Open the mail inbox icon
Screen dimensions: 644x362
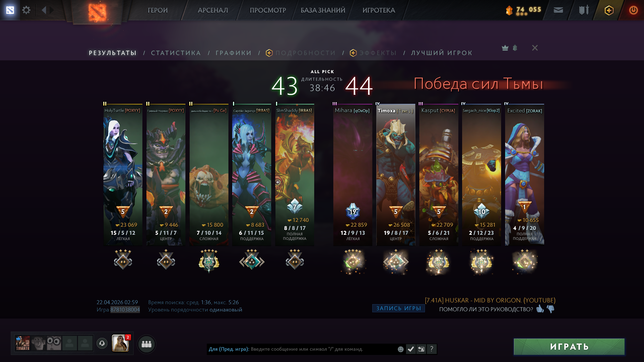pos(558,10)
